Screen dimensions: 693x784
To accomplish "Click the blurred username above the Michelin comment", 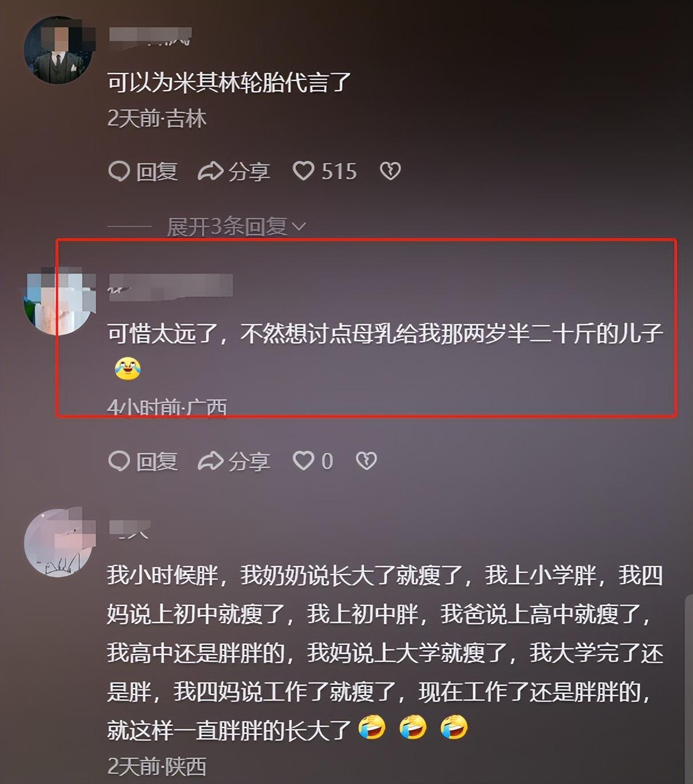I will pyautogui.click(x=150, y=37).
